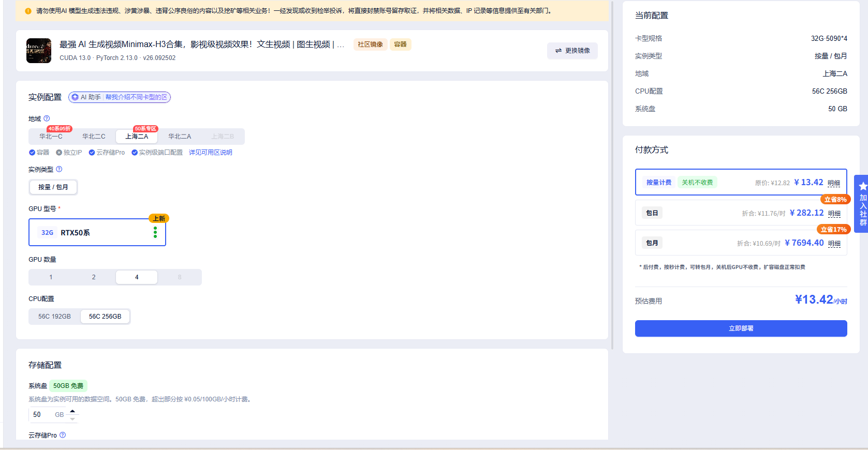Screen dimensions: 868x450
Task: Click the 实例级端口配置 checkmark feature icon
Action: click(135, 153)
